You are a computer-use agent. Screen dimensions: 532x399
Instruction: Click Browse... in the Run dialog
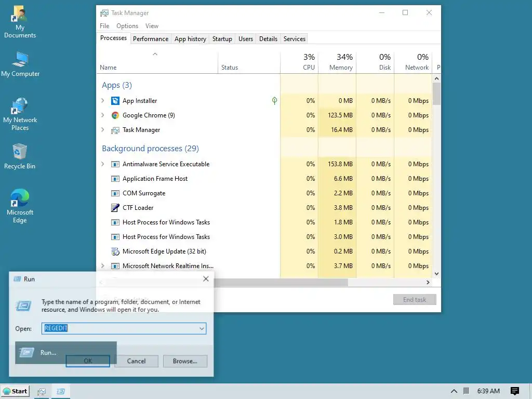point(185,361)
